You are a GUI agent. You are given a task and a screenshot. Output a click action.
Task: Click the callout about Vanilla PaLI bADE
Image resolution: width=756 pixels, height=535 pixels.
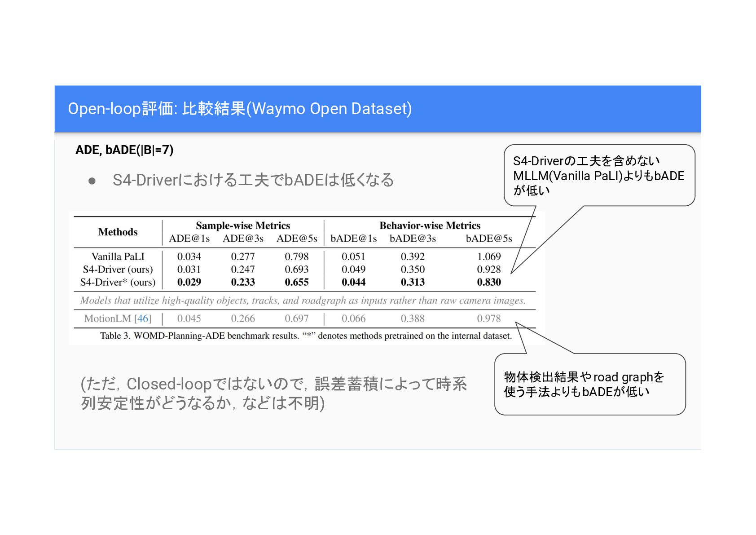pyautogui.click(x=599, y=175)
